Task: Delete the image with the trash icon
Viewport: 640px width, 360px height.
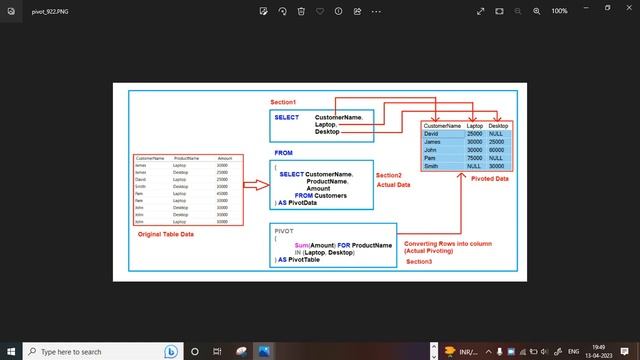Action: pos(301,11)
